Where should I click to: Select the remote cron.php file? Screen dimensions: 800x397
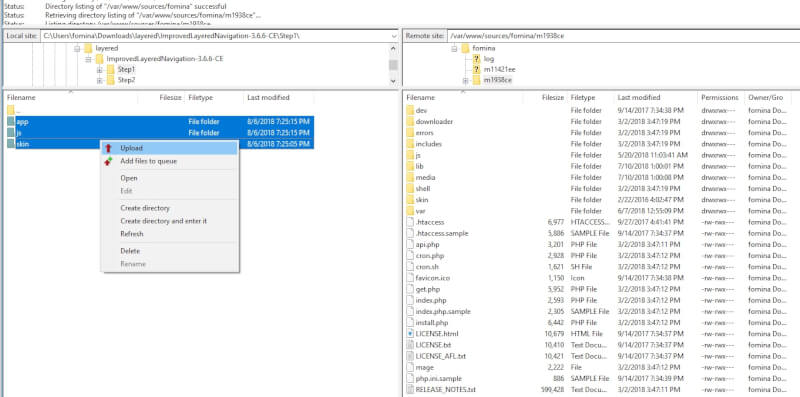tap(430, 256)
